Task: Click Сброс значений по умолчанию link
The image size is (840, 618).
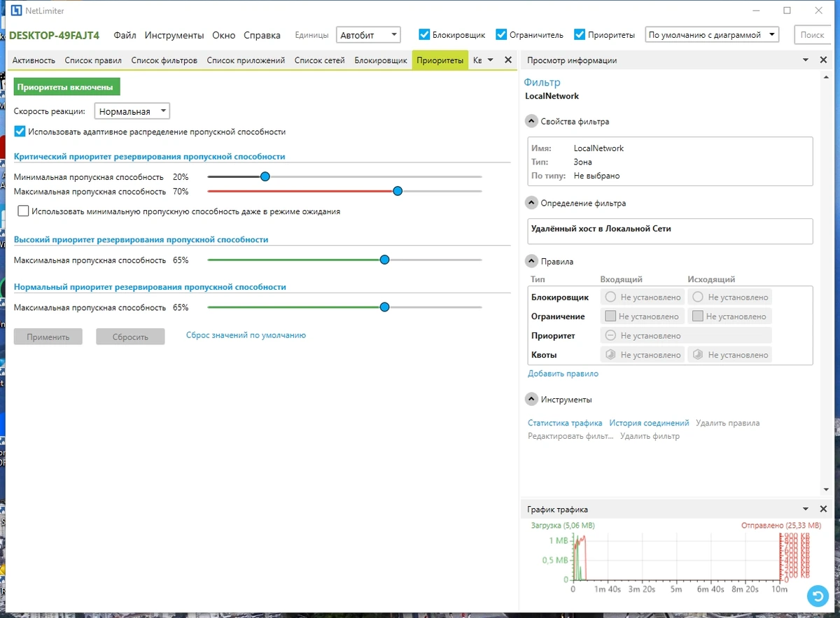Action: (x=246, y=335)
